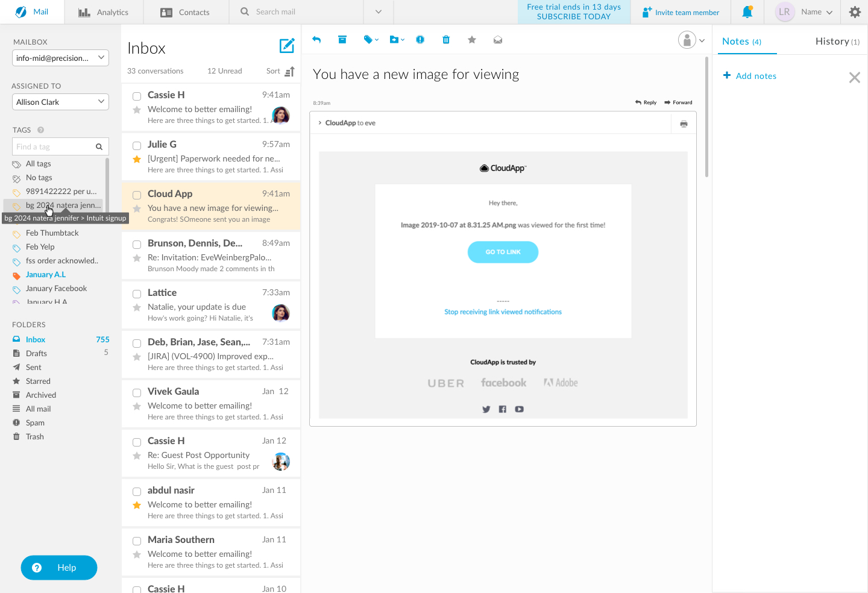Mark conversation as spam with exclamation icon
This screenshot has width=868, height=593.
(x=420, y=40)
